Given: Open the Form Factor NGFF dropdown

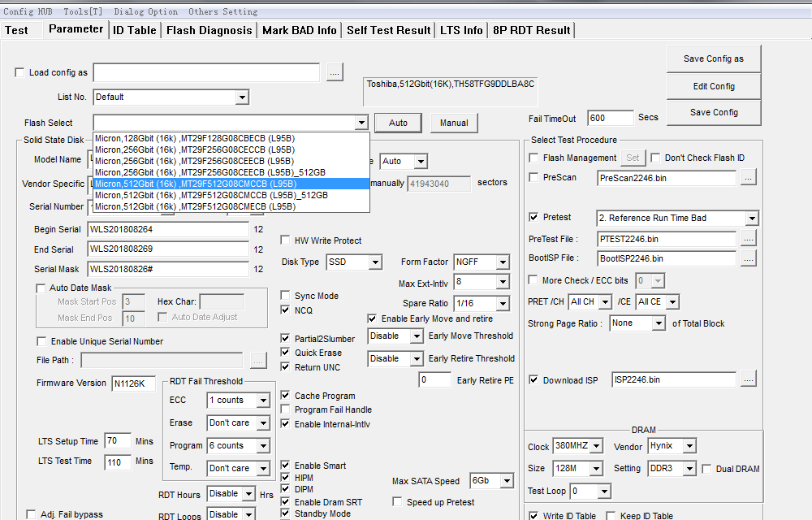Looking at the screenshot, I should tap(503, 262).
